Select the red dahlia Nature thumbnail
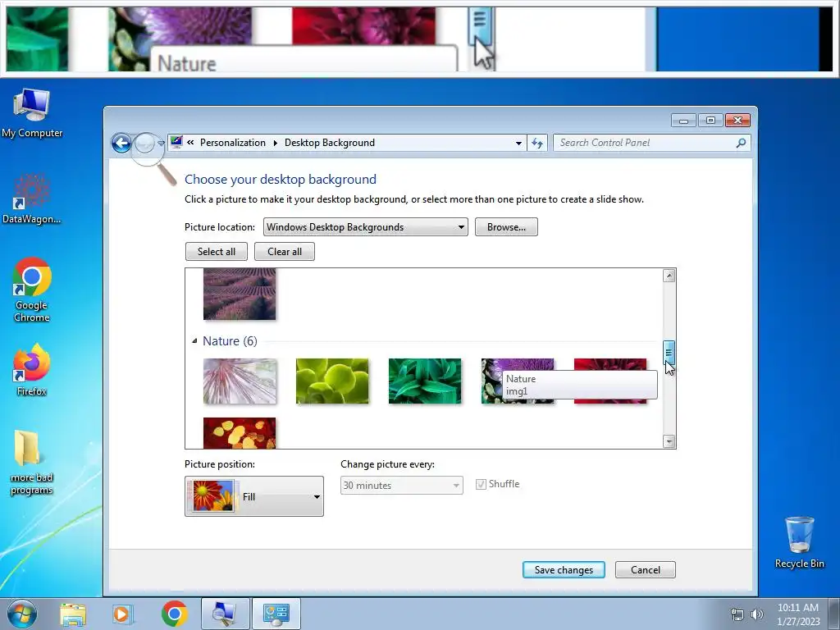This screenshot has width=840, height=630. [610, 364]
